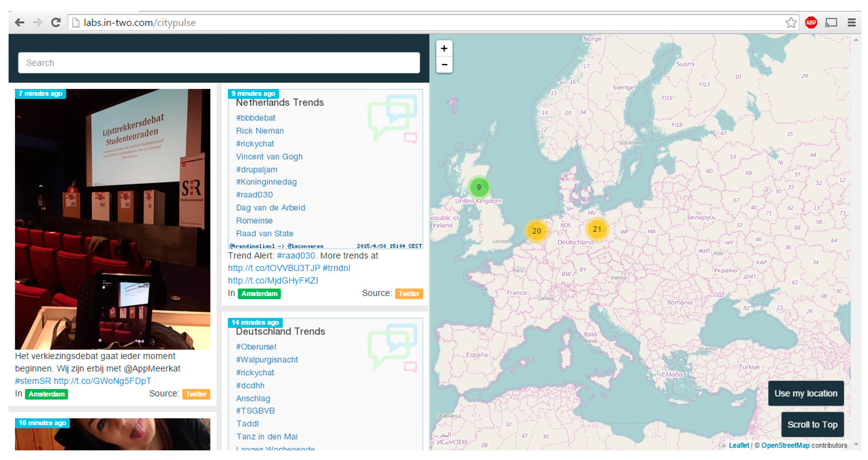868x460 pixels.
Task: Reload the page with refresh icon
Action: 56,23
